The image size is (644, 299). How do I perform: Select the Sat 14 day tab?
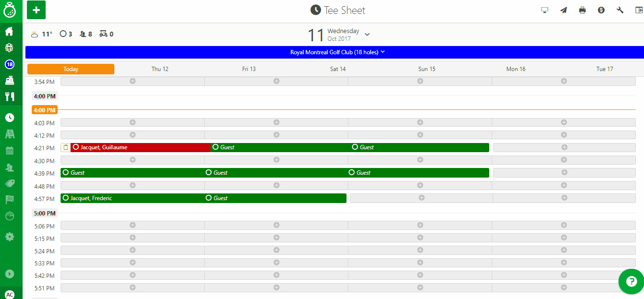(x=337, y=69)
